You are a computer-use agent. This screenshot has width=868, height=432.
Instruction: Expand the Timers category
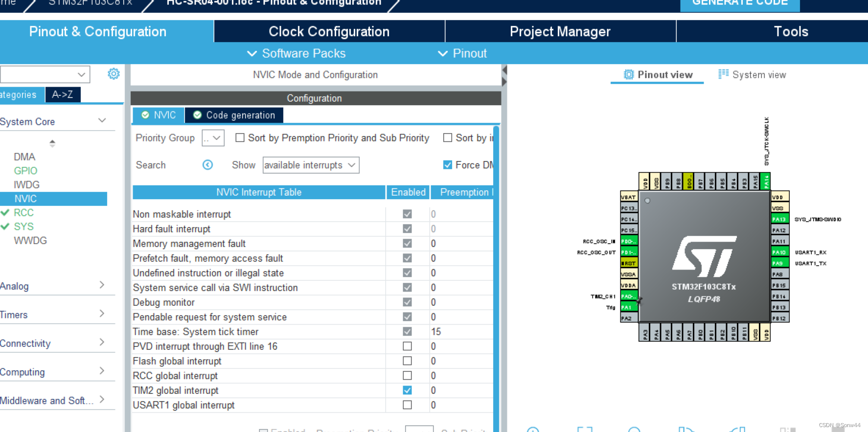pos(102,314)
